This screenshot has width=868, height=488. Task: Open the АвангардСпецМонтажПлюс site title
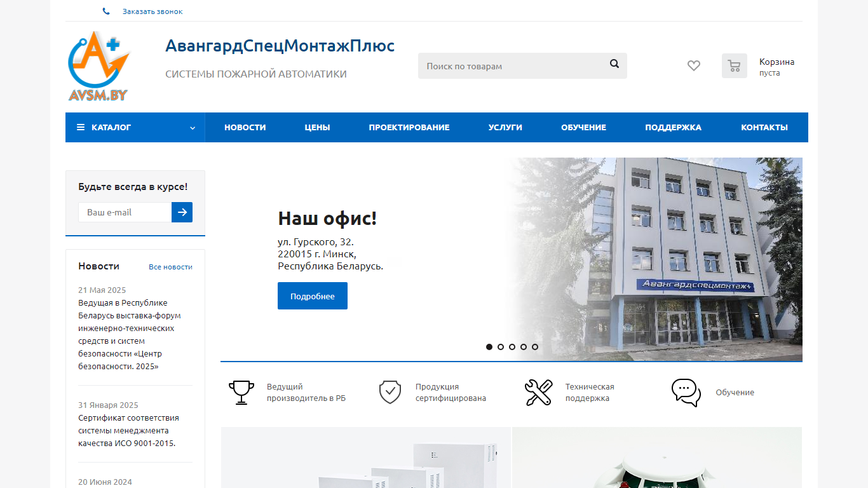coord(280,46)
